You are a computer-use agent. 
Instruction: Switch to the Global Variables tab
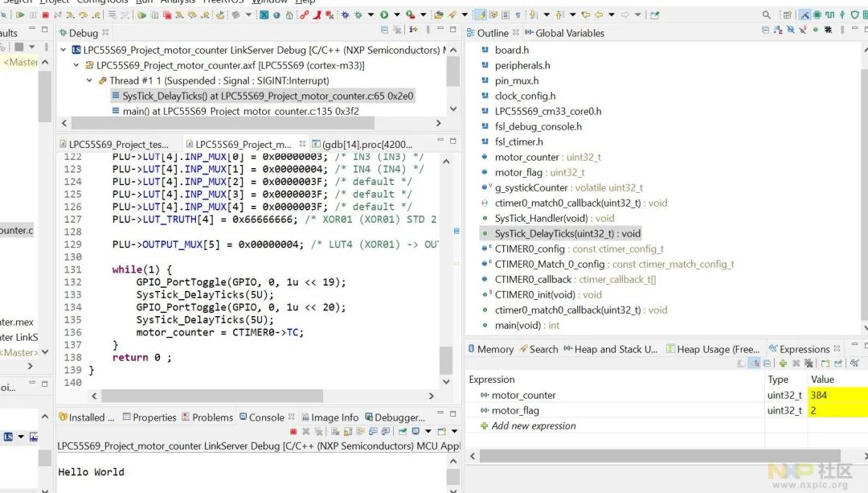569,33
